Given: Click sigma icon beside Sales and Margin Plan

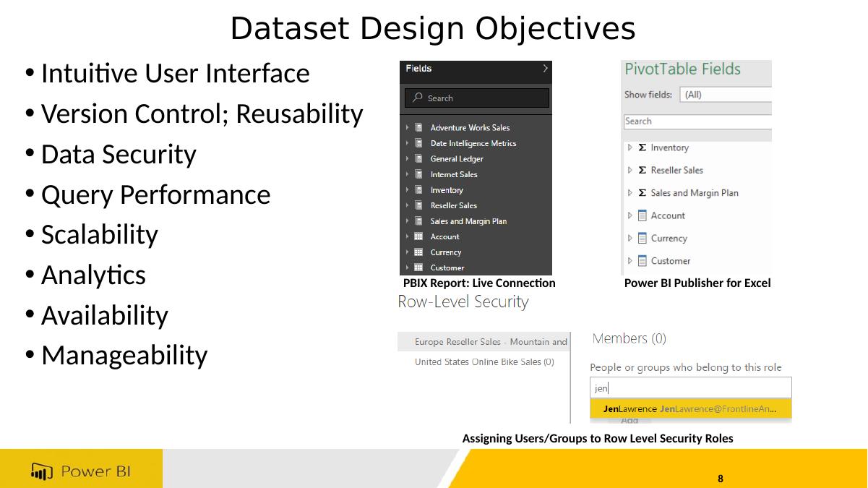Looking at the screenshot, I should click(643, 193).
